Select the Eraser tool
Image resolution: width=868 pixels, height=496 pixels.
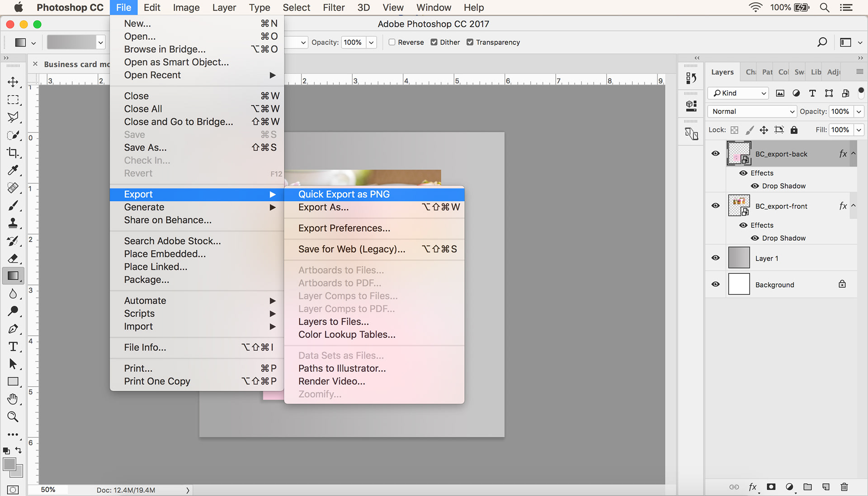click(x=13, y=258)
